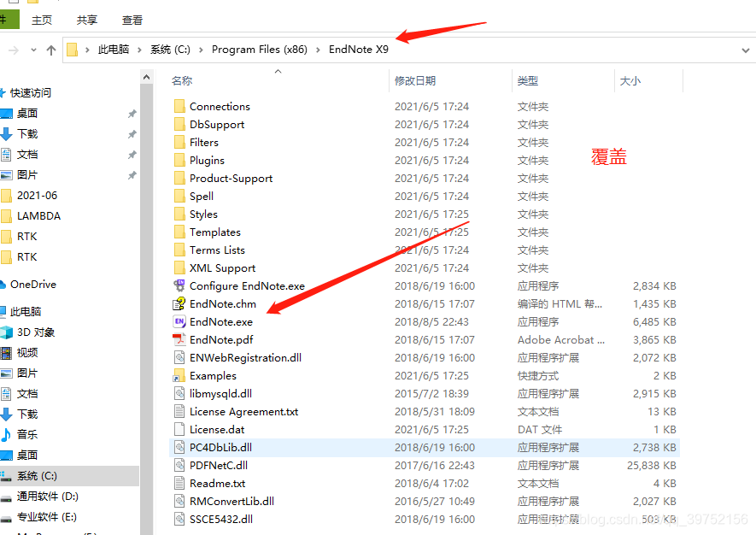Select the XML Support folder name
This screenshot has height=535, width=756.
pos(222,267)
